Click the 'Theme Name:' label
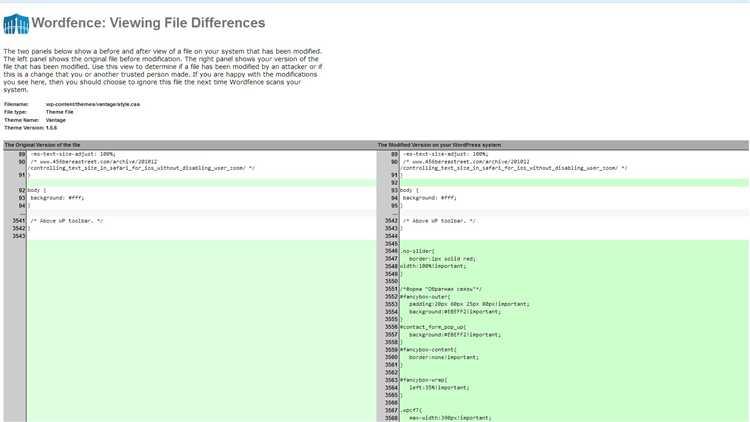This screenshot has width=750, height=422. coord(22,120)
